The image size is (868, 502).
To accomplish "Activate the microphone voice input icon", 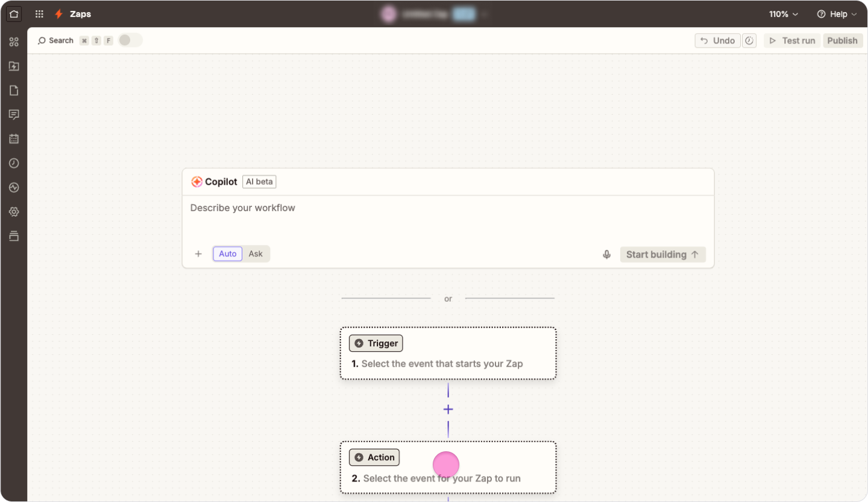I will coord(607,255).
